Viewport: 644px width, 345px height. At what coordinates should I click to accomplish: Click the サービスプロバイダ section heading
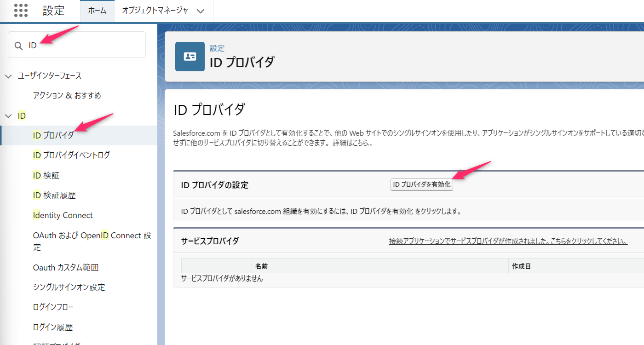point(210,241)
